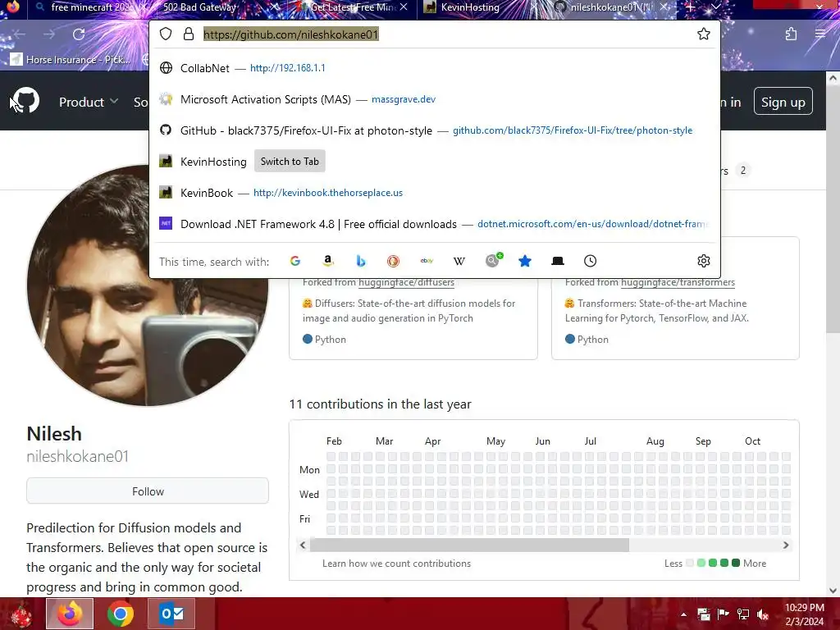
Task: Select the CollabNet suggestion
Action: (x=435, y=68)
